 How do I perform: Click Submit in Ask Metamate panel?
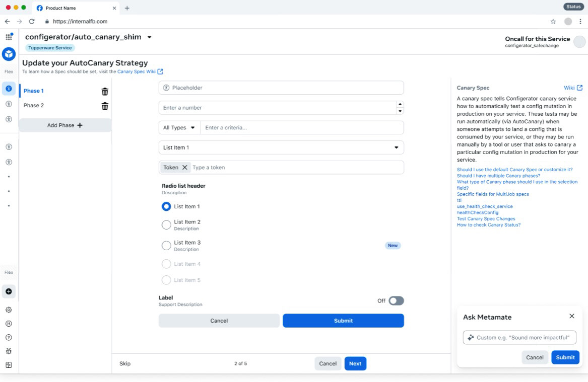565,357
